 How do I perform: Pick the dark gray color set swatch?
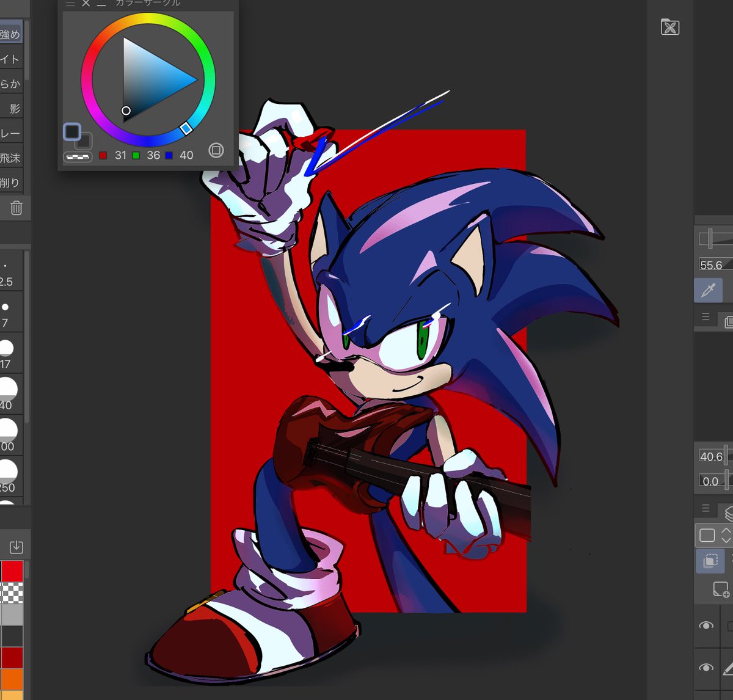(12, 635)
